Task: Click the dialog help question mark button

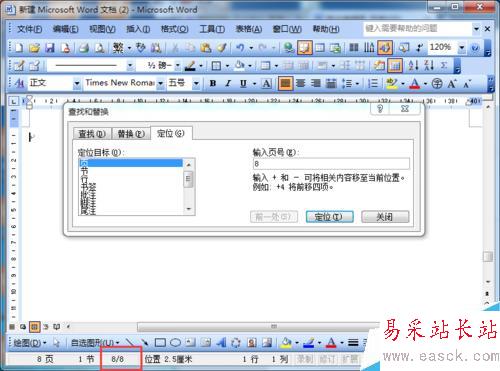Action: [380, 109]
